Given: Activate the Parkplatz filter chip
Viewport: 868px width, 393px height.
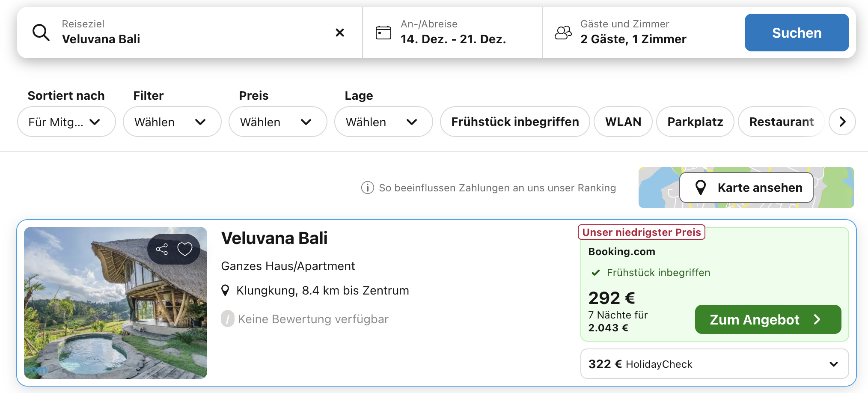Looking at the screenshot, I should (695, 122).
